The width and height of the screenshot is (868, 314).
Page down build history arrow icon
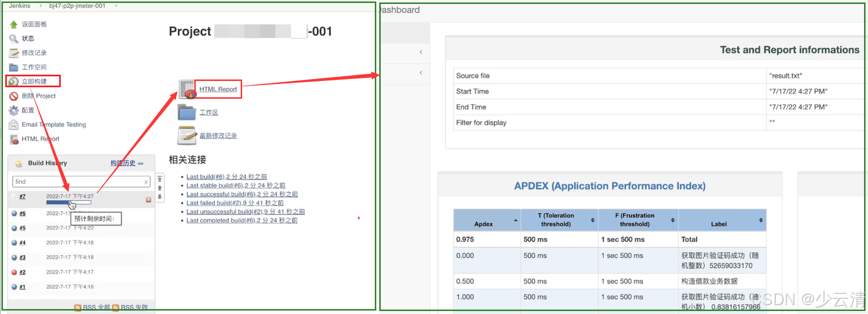tap(160, 197)
